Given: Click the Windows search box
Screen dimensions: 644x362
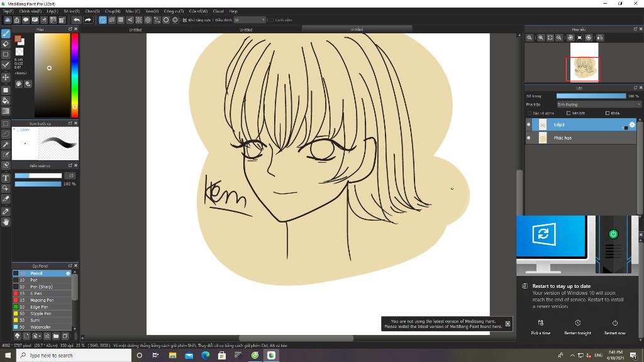Looking at the screenshot, I should click(x=74, y=356).
